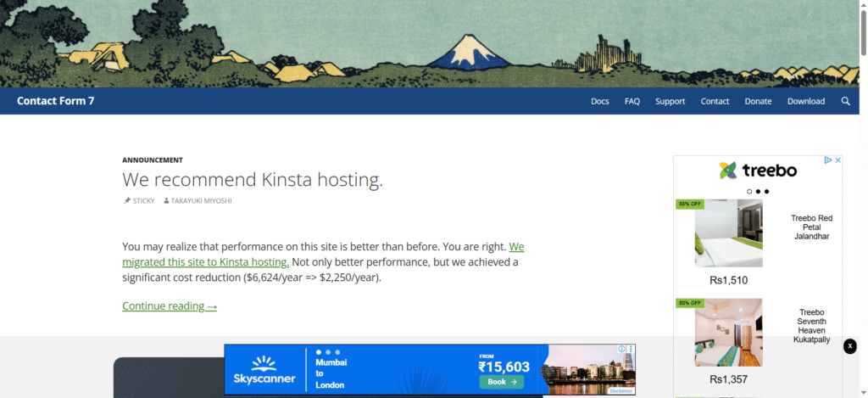Open the search magnifier in navigation bar

click(x=845, y=101)
